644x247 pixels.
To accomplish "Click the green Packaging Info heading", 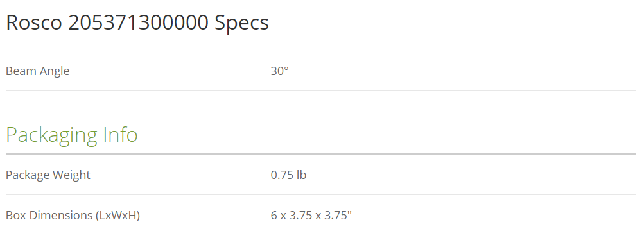I will tap(72, 135).
